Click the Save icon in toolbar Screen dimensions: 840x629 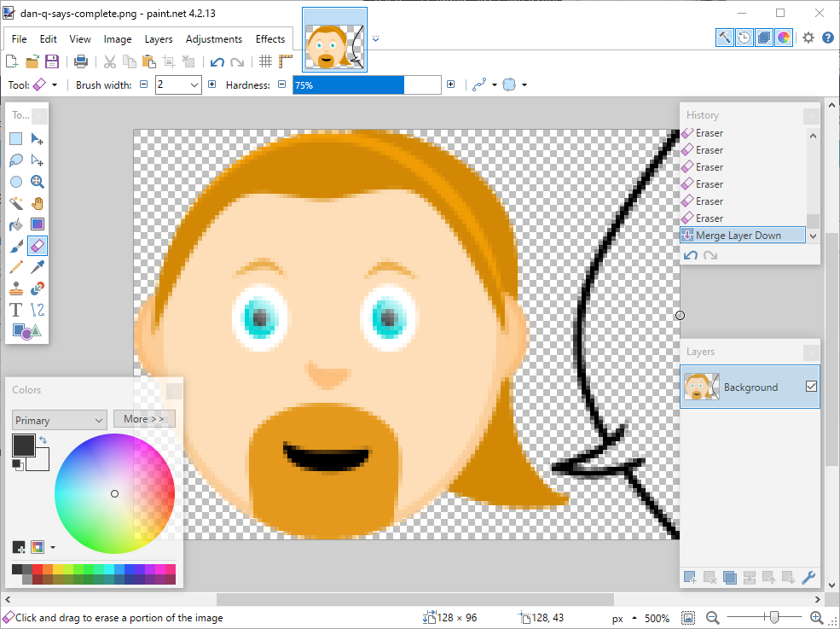coord(52,61)
